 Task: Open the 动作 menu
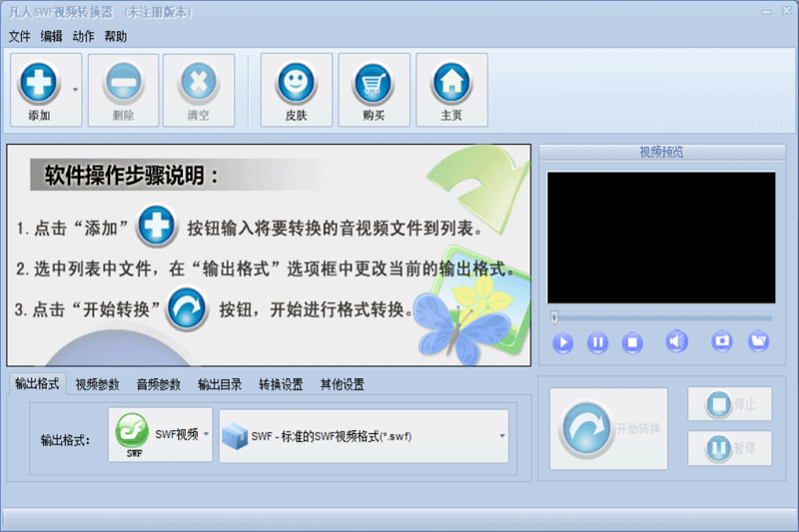(x=84, y=37)
